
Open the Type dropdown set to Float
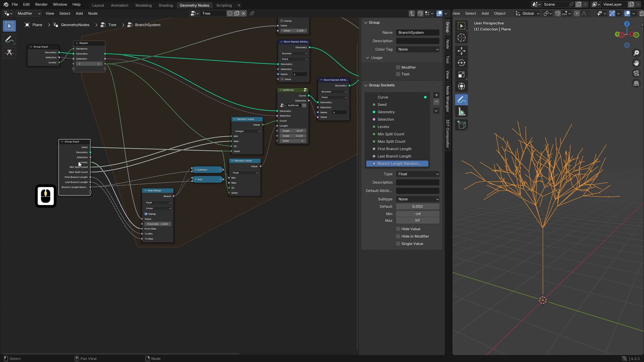pos(418,174)
